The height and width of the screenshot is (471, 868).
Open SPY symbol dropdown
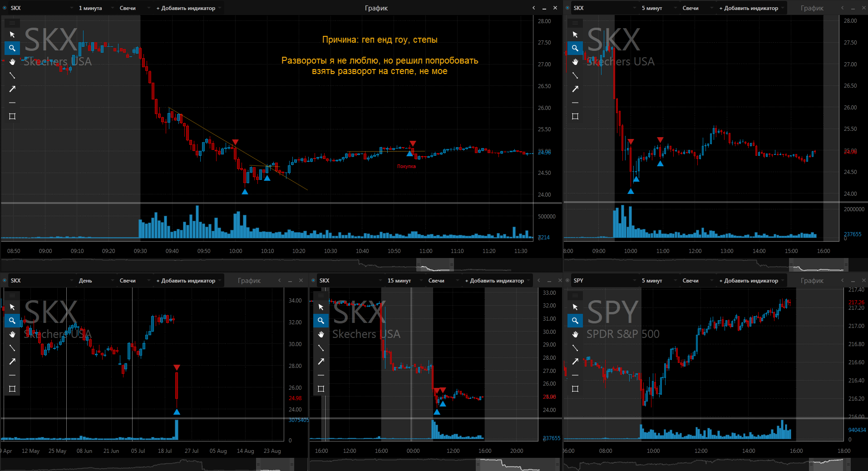[605, 281]
